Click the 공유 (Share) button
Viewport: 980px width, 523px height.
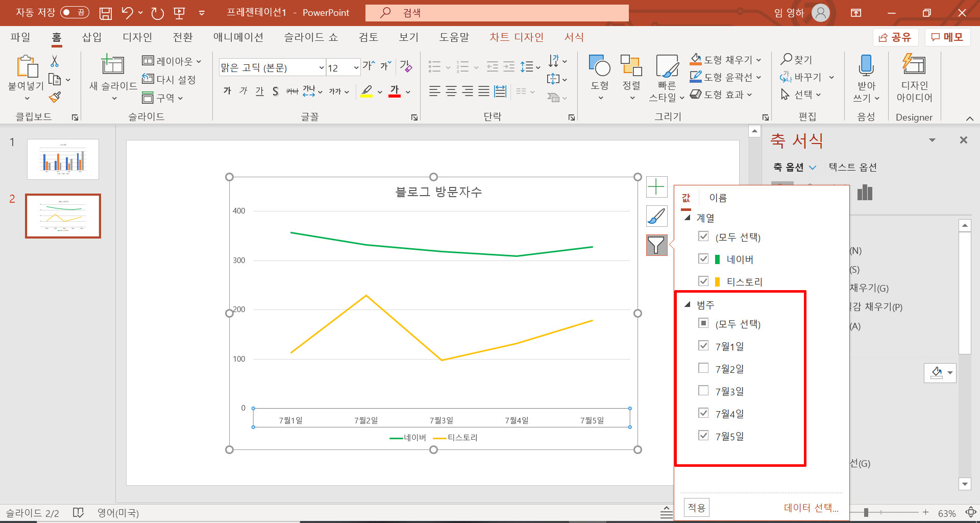pos(895,37)
